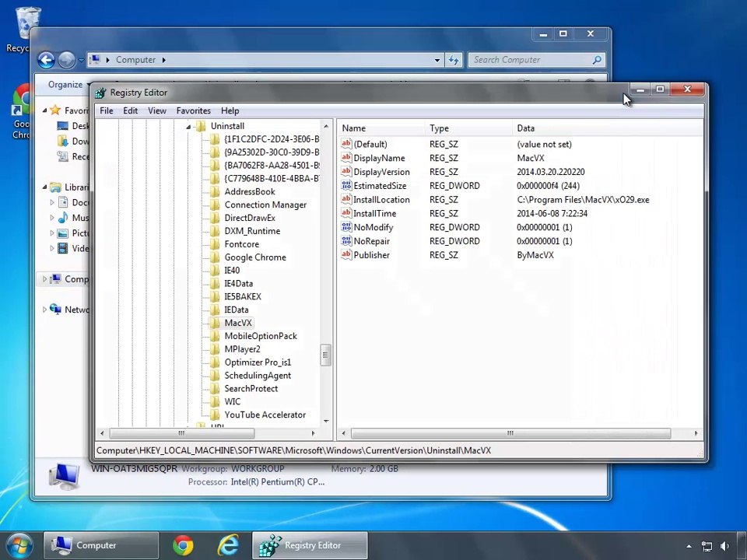Click the ByMacVX publisher data text
Screen dimensions: 747x560
[535, 255]
